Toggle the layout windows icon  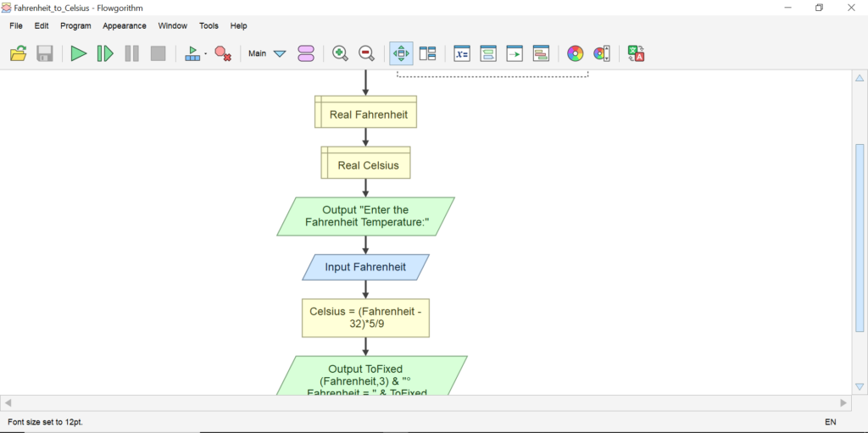428,54
